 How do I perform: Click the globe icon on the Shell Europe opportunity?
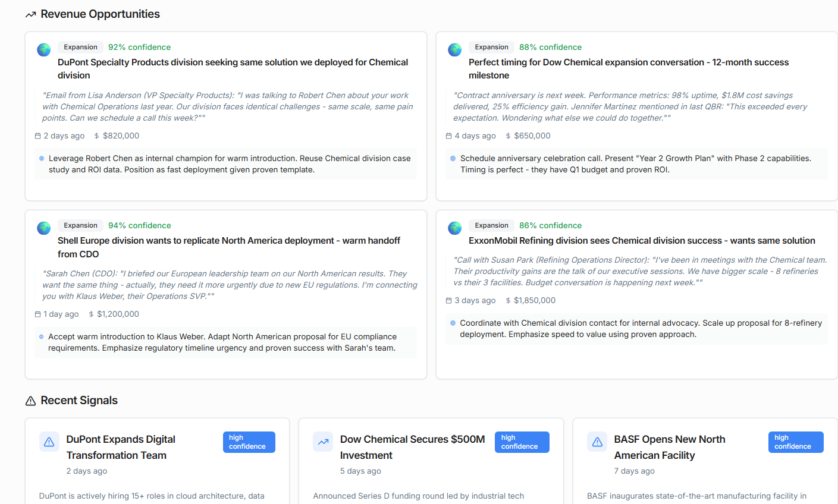coord(43,228)
